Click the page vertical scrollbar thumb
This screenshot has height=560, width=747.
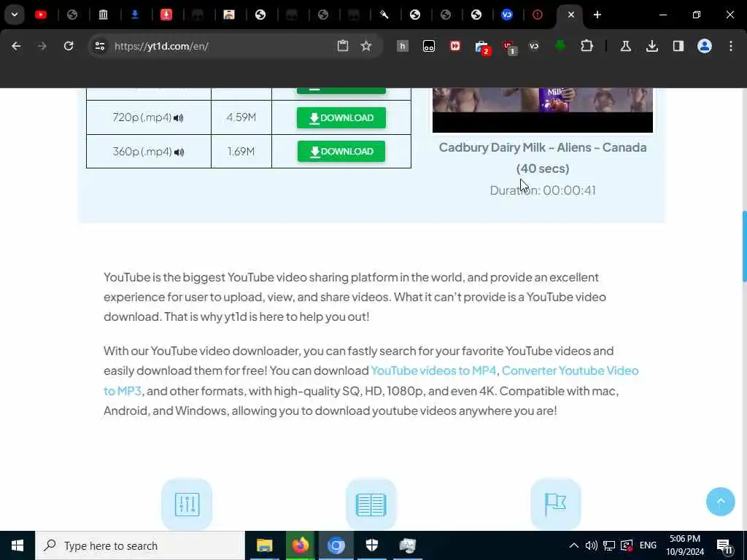pos(744,246)
